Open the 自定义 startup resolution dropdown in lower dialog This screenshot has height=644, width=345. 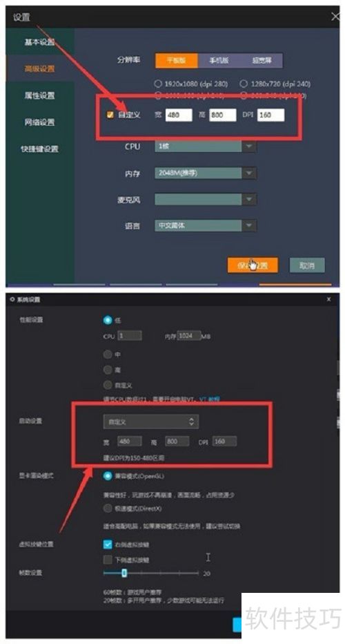pos(150,422)
